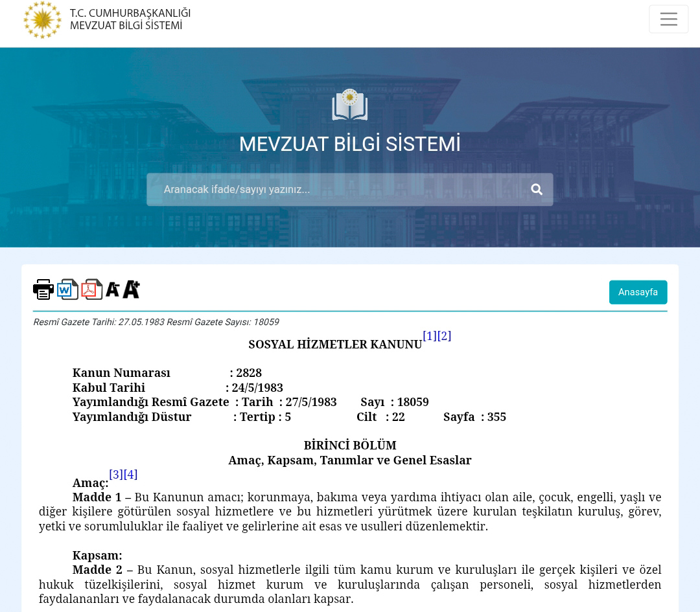Click the MEVZUAT BİLGİ SİSTEMİ header text

click(x=126, y=25)
